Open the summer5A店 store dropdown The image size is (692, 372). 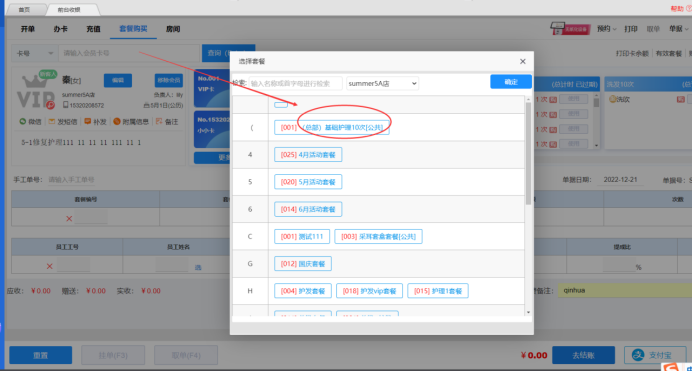pyautogui.click(x=382, y=83)
